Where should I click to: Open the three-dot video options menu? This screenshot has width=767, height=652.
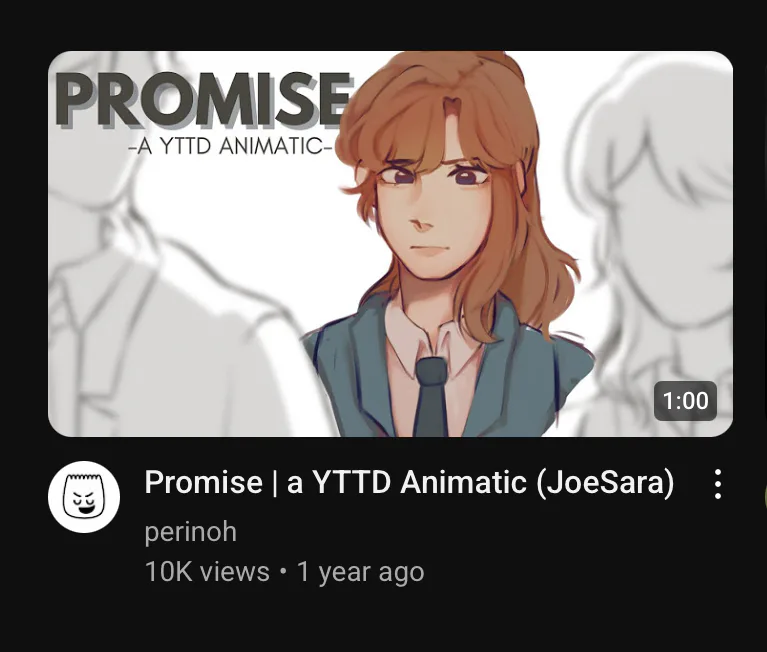click(717, 484)
